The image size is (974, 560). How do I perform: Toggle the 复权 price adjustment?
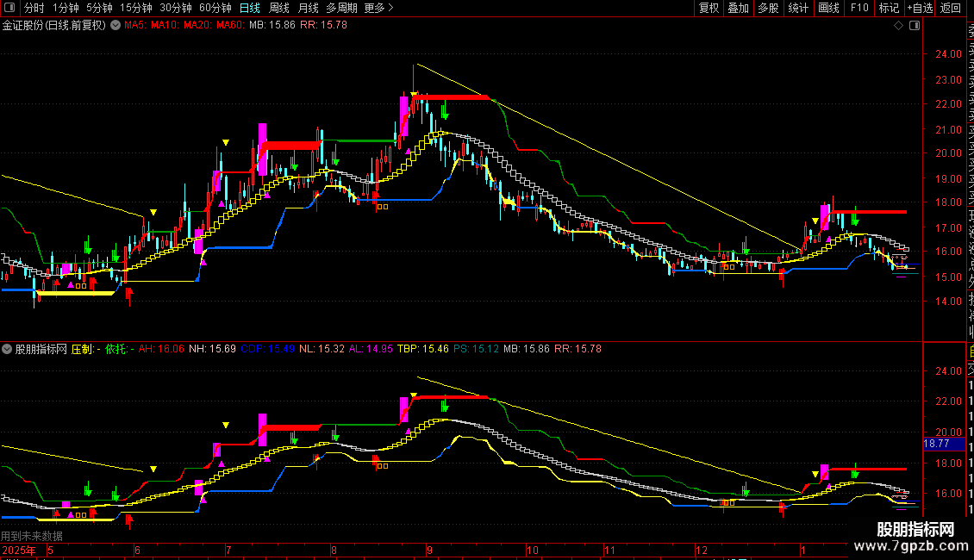click(709, 9)
